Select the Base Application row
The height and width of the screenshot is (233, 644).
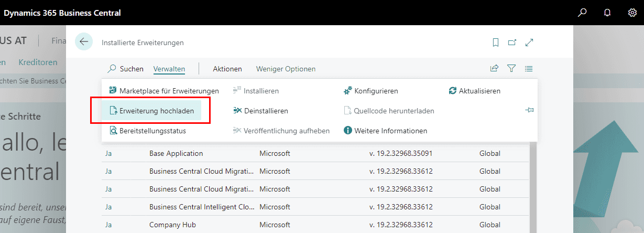[x=176, y=154]
